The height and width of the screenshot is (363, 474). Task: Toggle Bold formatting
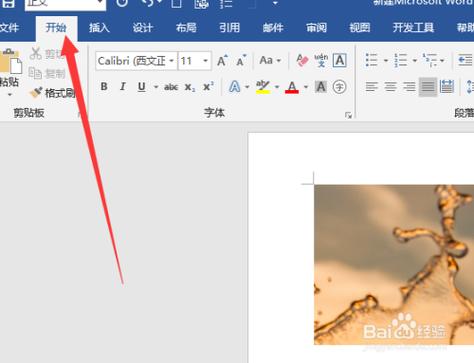coord(104,87)
